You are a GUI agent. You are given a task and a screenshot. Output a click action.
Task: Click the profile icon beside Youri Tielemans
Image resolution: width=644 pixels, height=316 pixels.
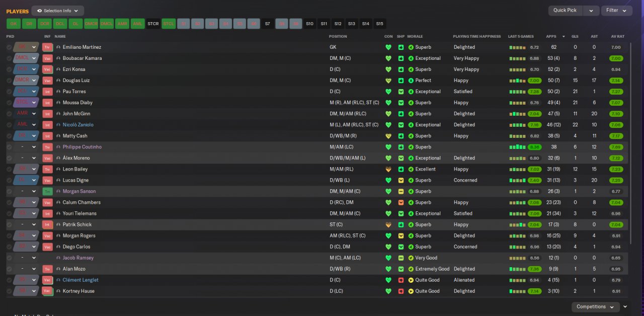point(58,213)
